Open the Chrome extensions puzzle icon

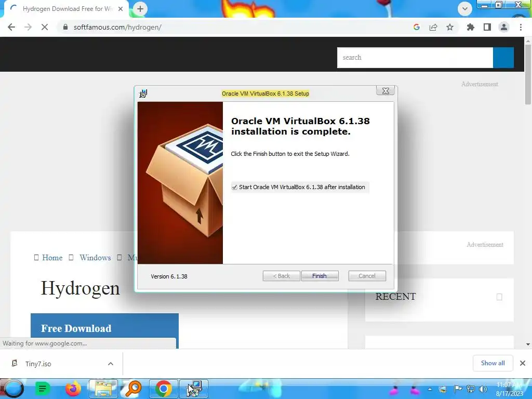(470, 27)
